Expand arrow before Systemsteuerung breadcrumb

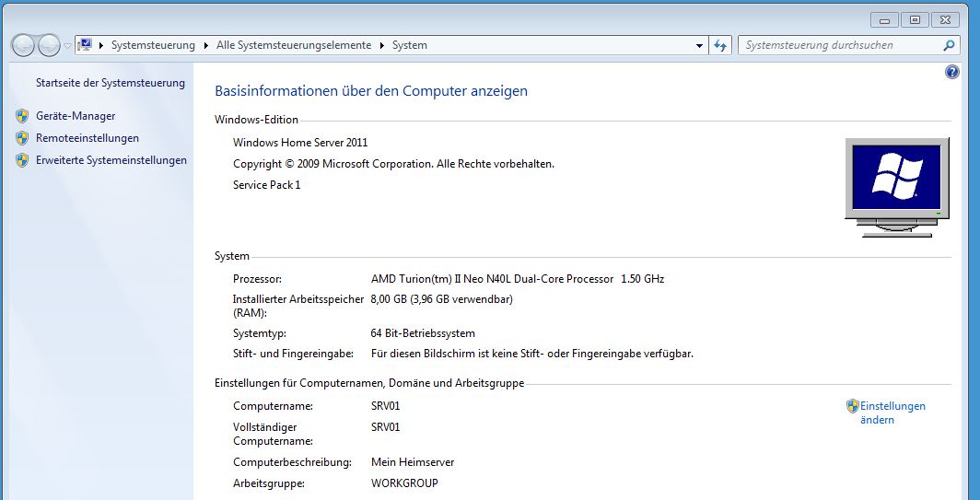coord(101,46)
